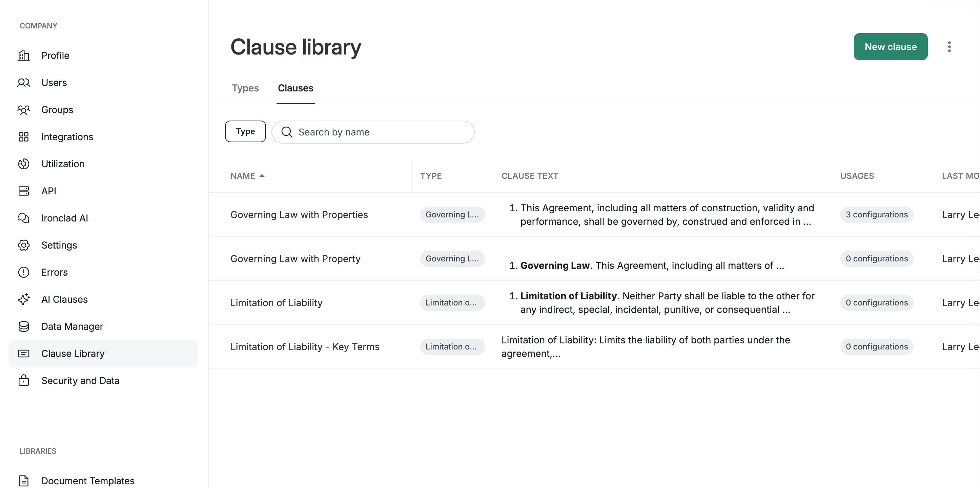Open the Type filter dropdown

coord(245,132)
